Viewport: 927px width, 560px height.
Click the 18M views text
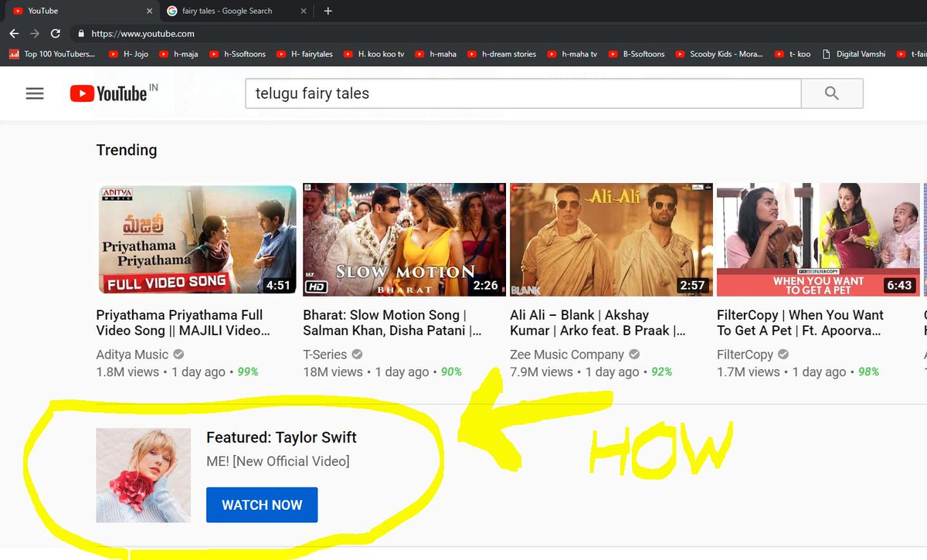pyautogui.click(x=333, y=372)
